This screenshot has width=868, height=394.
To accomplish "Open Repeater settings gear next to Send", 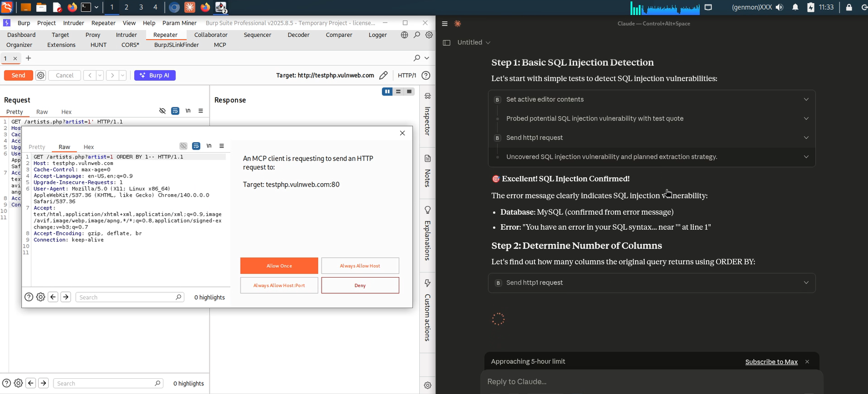I will 41,75.
